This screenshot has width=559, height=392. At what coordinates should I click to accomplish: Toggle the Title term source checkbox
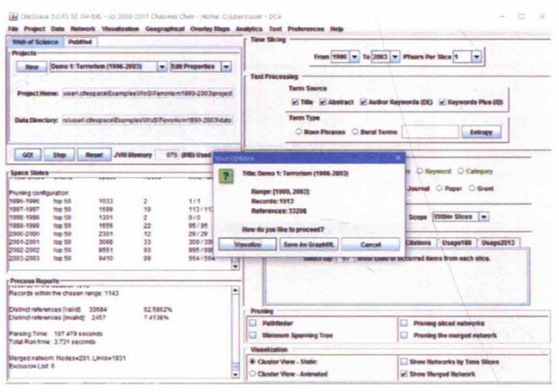295,102
